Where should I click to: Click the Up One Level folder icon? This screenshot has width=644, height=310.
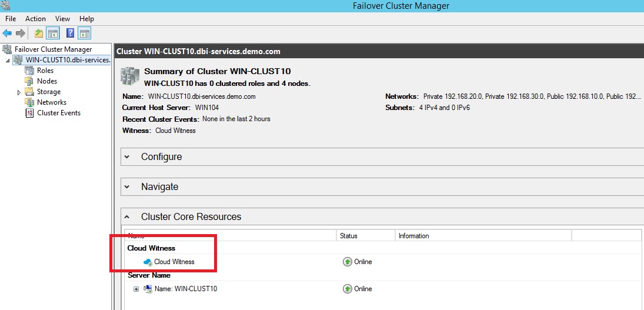39,34
